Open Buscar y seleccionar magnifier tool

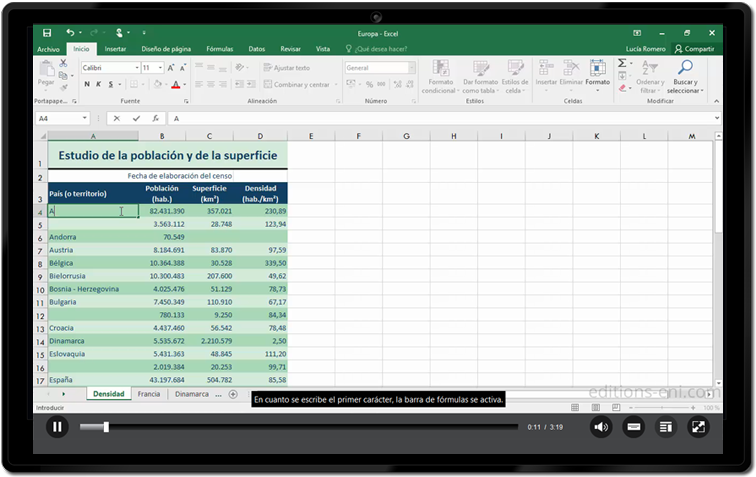click(685, 77)
